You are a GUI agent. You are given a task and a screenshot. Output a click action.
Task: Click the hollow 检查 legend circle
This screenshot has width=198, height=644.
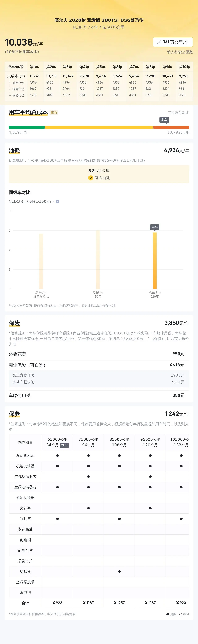[x=181, y=614]
